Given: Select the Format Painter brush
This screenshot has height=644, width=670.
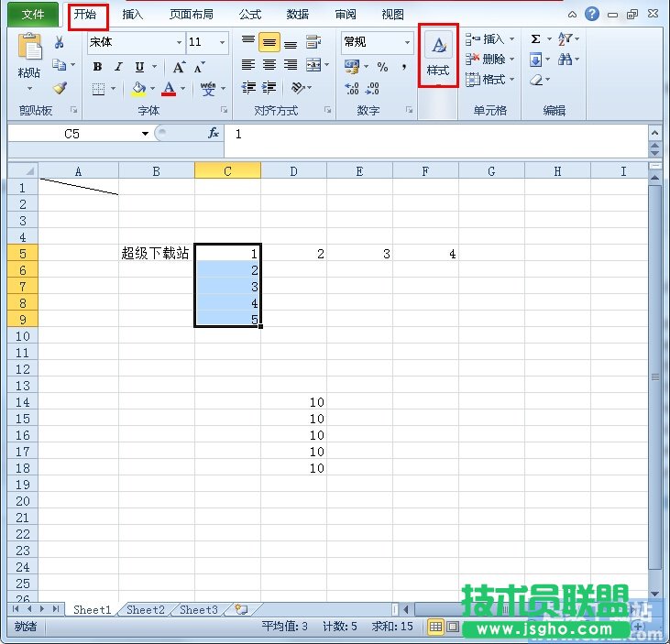Looking at the screenshot, I should tap(60, 88).
